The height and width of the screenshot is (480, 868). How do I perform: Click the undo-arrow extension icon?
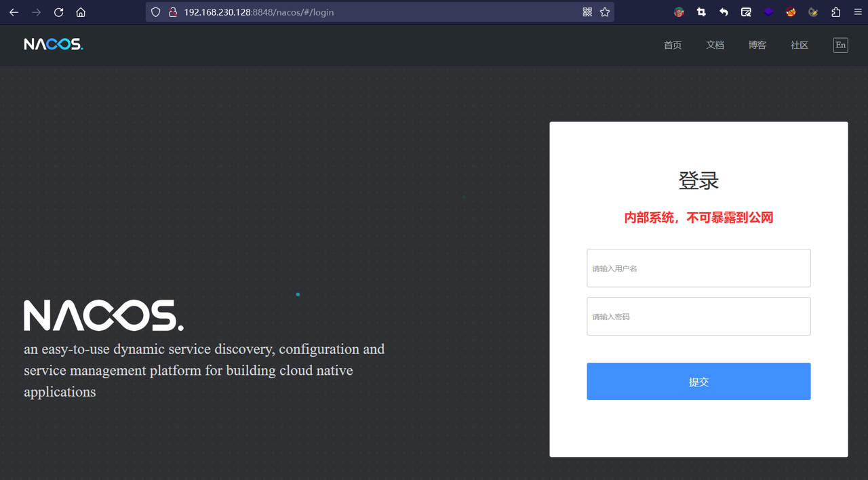pos(724,12)
